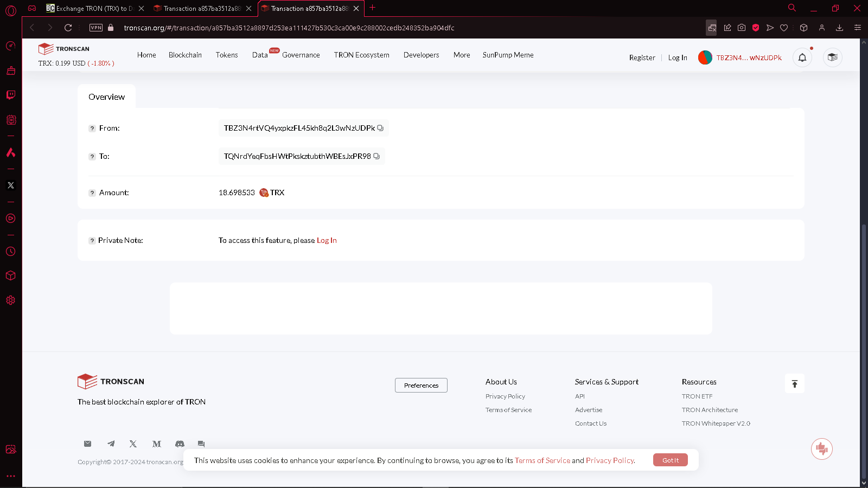Open Terms of Service in cookie banner
The image size is (868, 488).
pyautogui.click(x=542, y=460)
